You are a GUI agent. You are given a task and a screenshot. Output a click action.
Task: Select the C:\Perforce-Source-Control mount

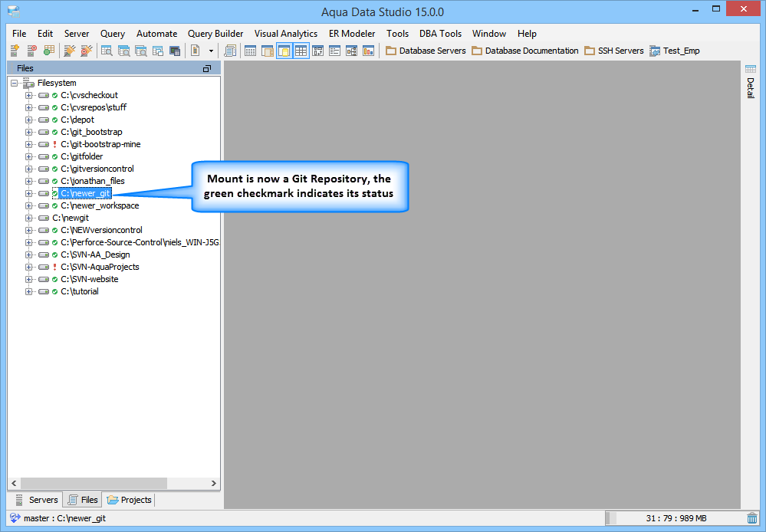[x=140, y=242]
